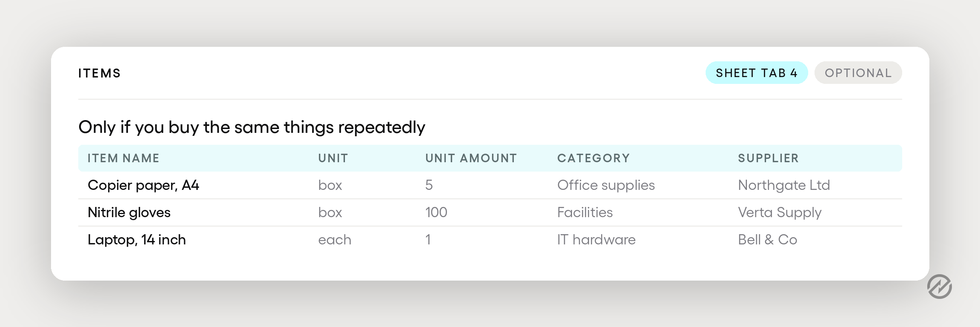980x327 pixels.
Task: Click the UNIT column header
Action: tap(333, 158)
